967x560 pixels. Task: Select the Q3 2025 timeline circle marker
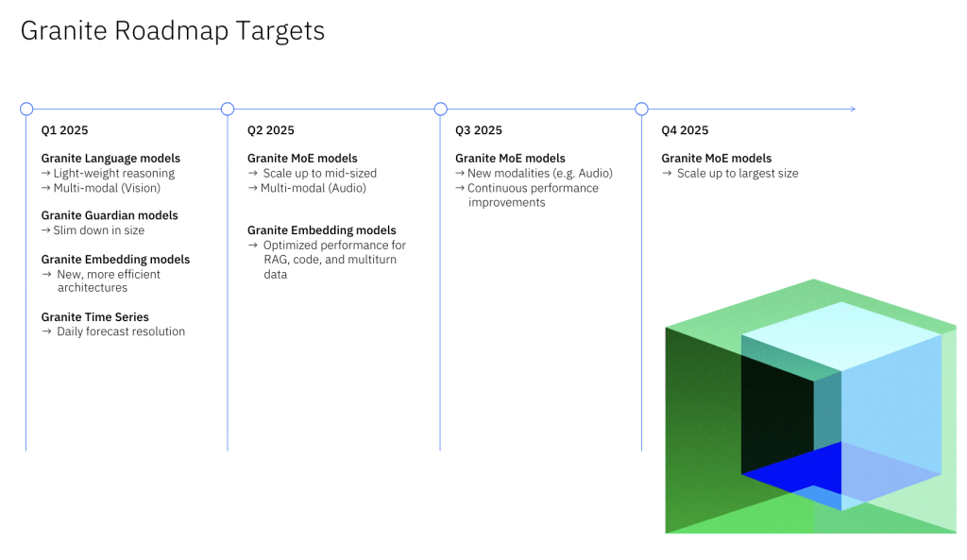click(440, 110)
